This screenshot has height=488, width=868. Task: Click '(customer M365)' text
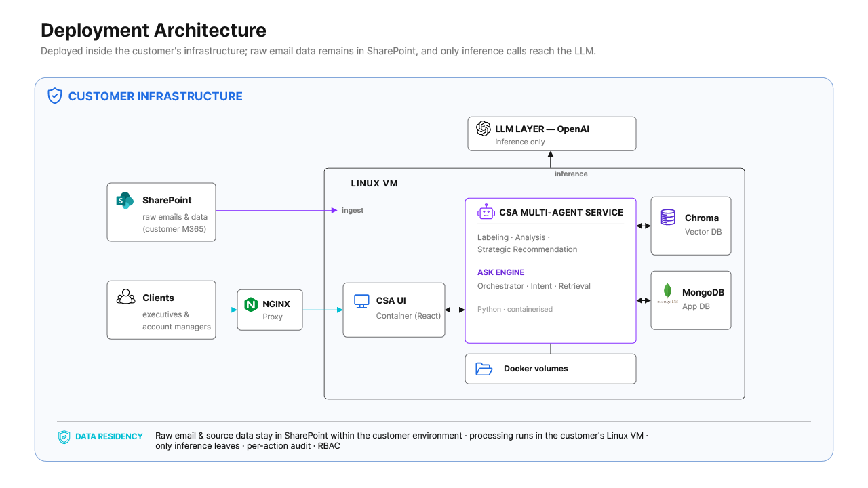pyautogui.click(x=174, y=229)
